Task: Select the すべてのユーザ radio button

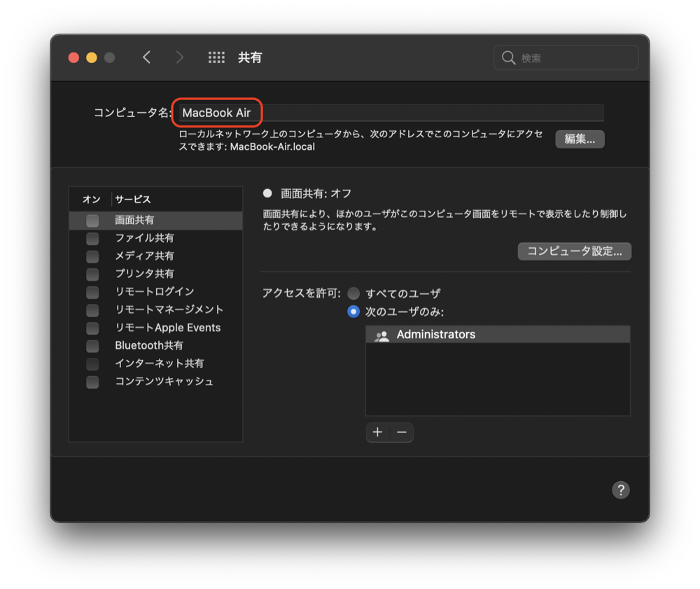Action: [353, 293]
